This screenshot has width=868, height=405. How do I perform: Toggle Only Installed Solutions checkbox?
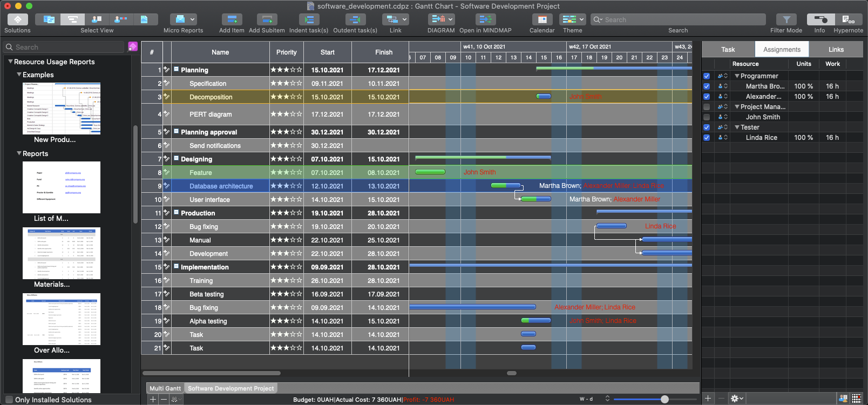click(9, 400)
